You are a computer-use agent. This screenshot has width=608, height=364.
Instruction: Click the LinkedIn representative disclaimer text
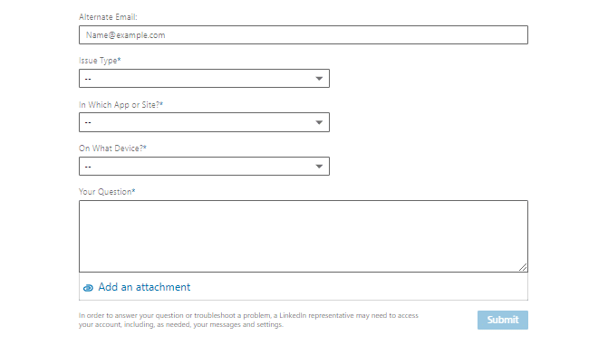point(248,321)
